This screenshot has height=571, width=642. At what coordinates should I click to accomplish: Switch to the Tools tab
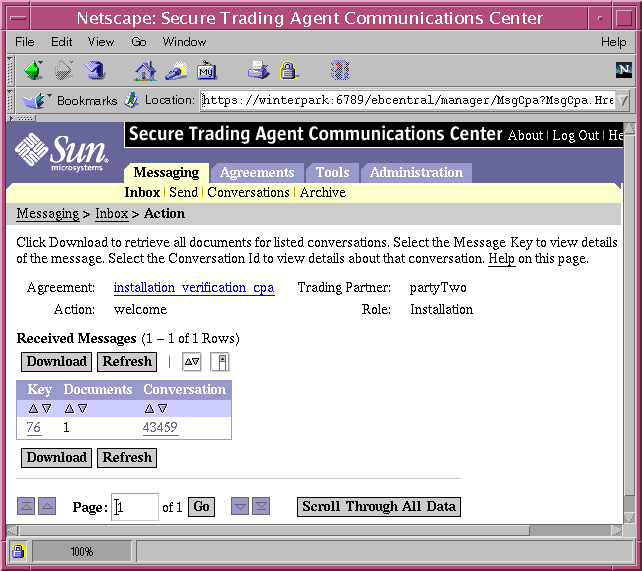[x=332, y=172]
